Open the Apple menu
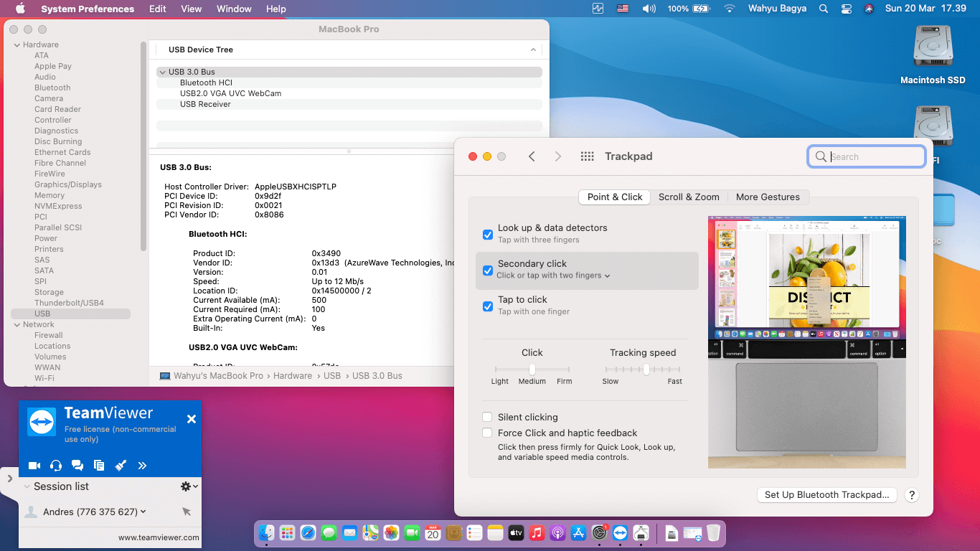980x551 pixels. point(20,9)
